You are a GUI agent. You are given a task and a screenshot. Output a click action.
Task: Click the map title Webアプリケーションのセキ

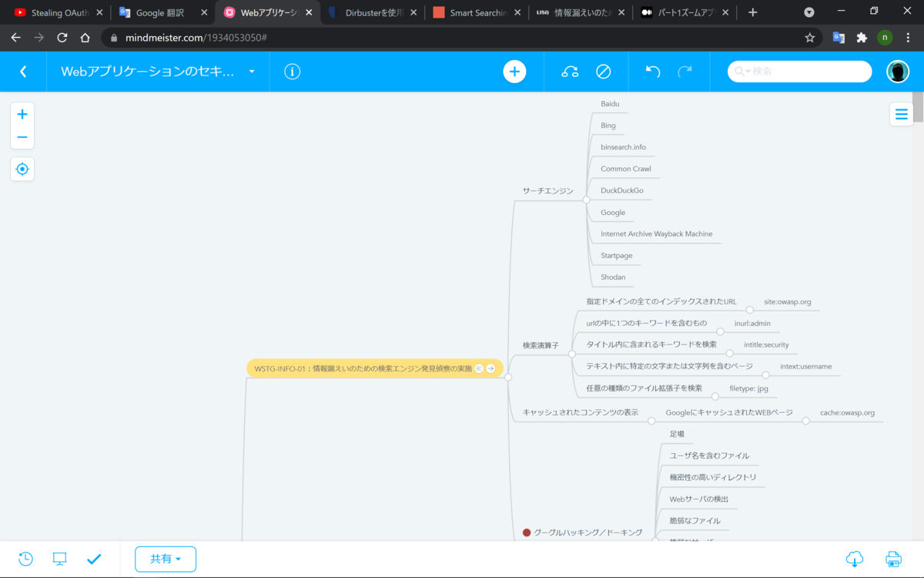coord(148,72)
